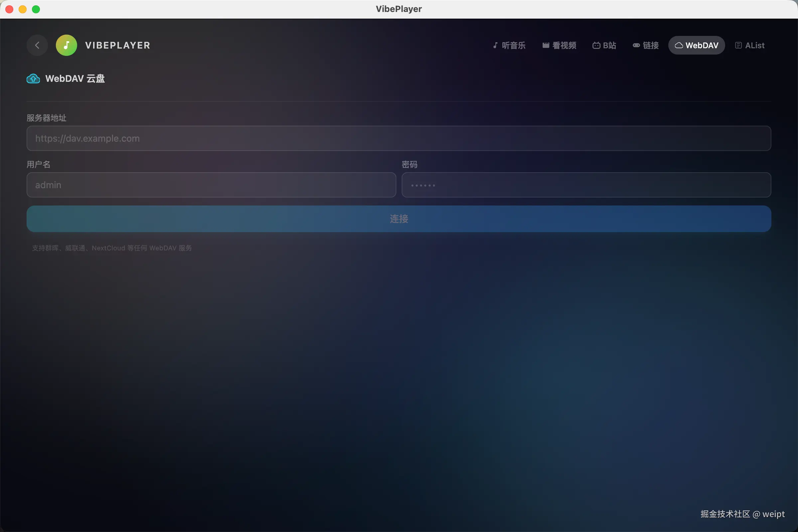Open the B站 tab
Viewport: 798px width, 532px height.
(x=604, y=45)
